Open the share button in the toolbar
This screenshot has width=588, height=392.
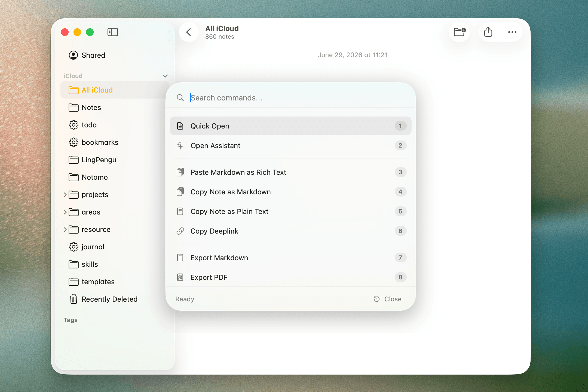pos(488,32)
